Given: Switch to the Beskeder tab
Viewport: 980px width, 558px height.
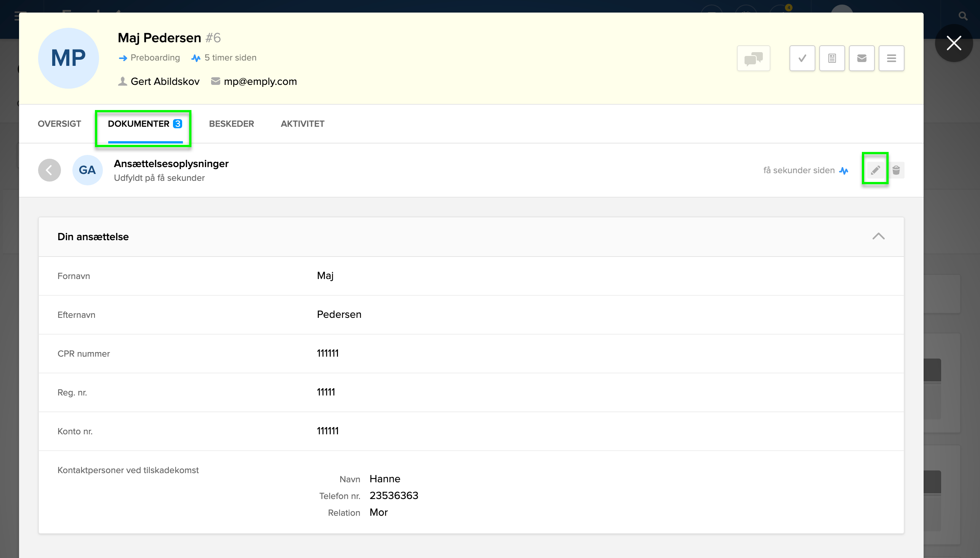Looking at the screenshot, I should 231,124.
